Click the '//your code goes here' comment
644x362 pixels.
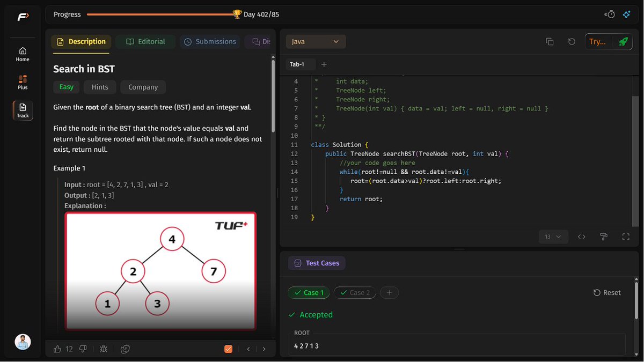(377, 162)
